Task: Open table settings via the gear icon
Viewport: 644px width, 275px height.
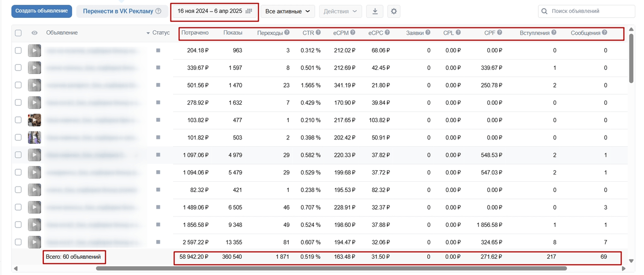Action: pos(394,11)
